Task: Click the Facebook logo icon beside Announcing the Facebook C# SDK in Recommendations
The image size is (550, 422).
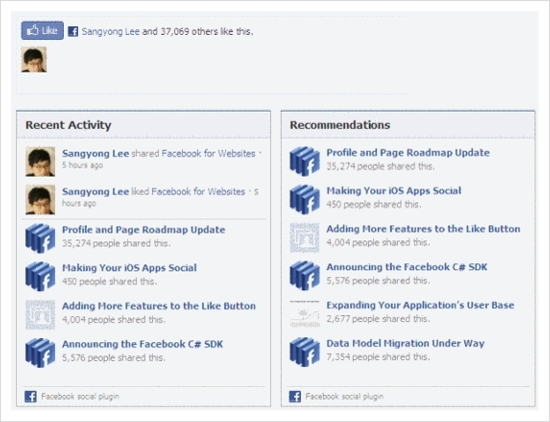Action: pos(304,275)
